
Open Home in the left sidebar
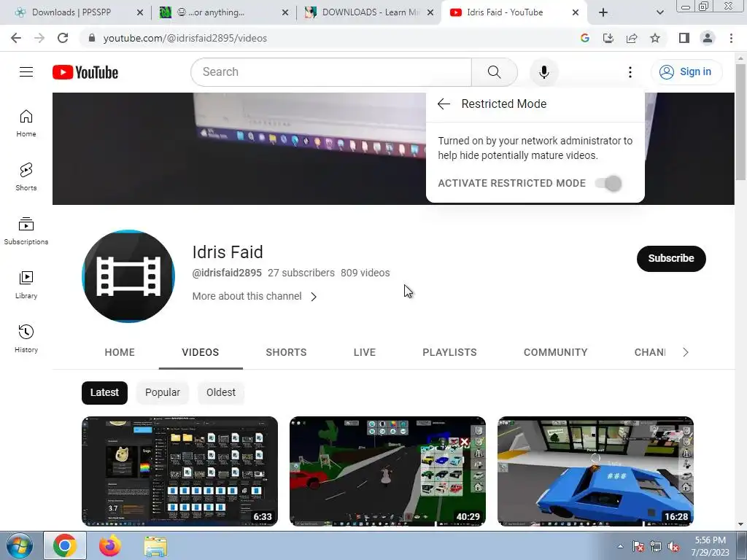(x=26, y=123)
